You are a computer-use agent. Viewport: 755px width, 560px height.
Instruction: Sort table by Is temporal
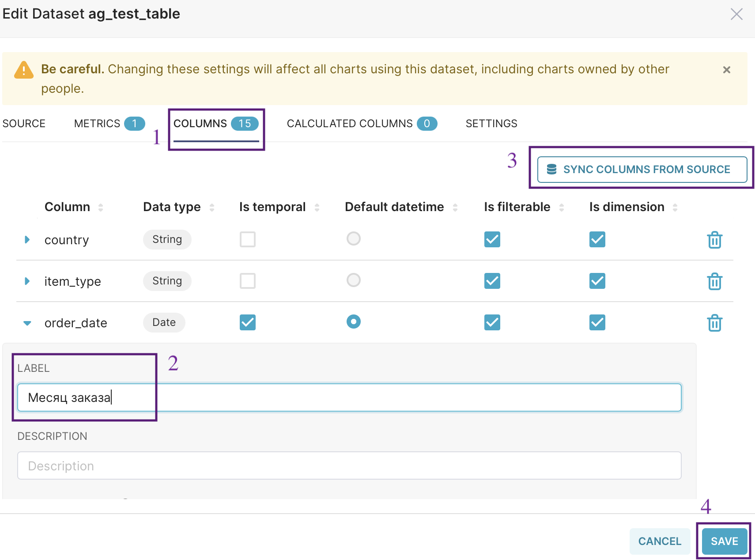click(x=317, y=207)
